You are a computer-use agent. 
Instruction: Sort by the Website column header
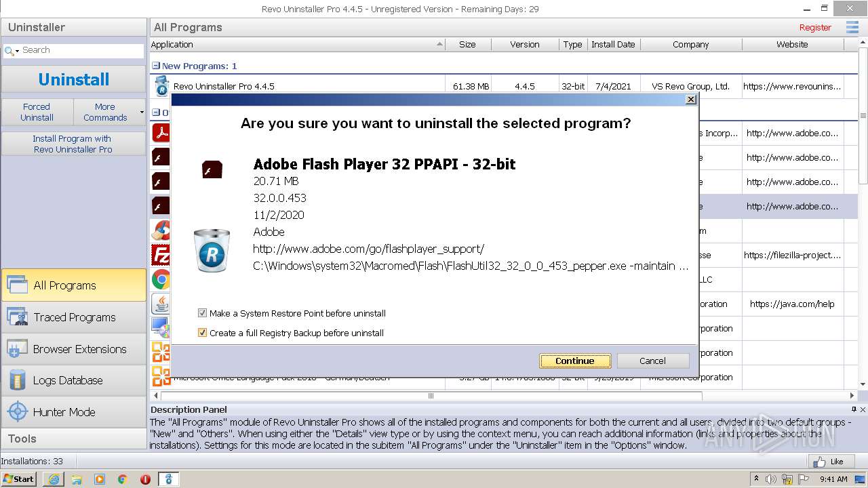pyautogui.click(x=792, y=44)
